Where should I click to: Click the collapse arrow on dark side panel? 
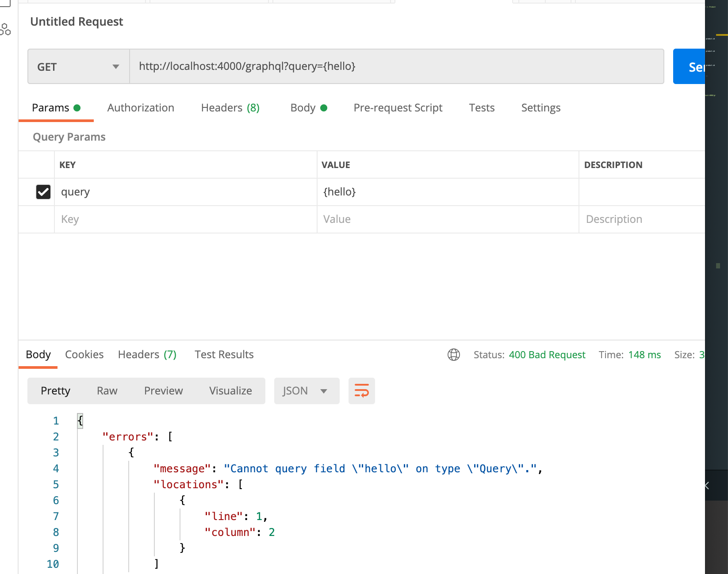click(x=707, y=486)
